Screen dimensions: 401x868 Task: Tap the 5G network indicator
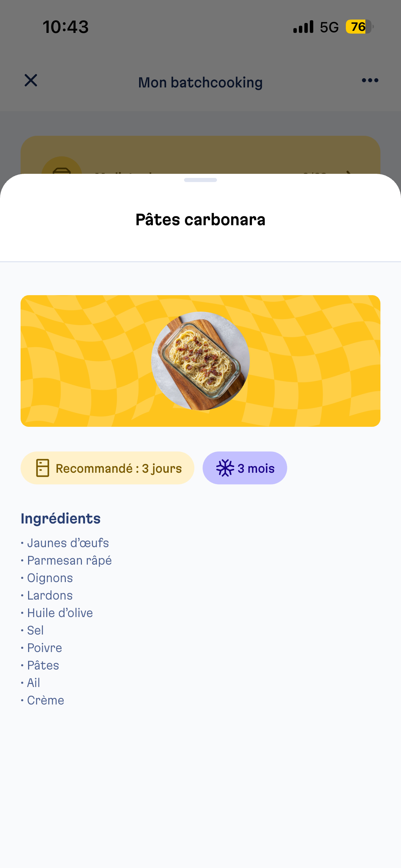(x=329, y=27)
